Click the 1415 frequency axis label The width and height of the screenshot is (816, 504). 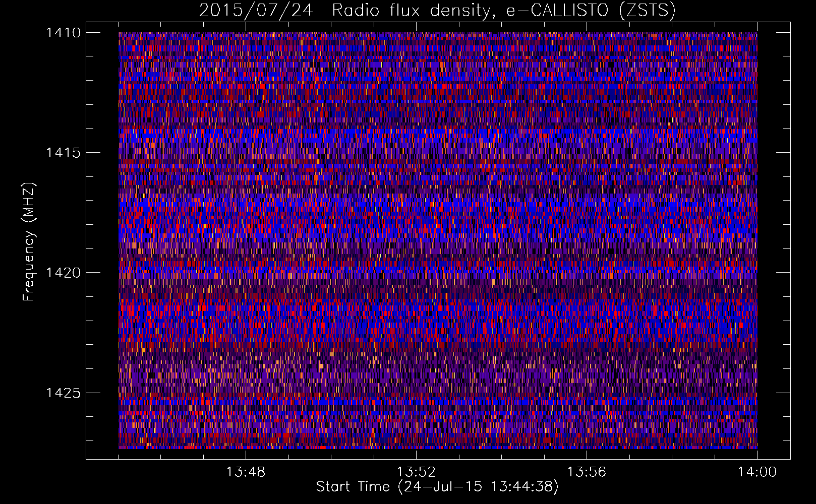63,153
